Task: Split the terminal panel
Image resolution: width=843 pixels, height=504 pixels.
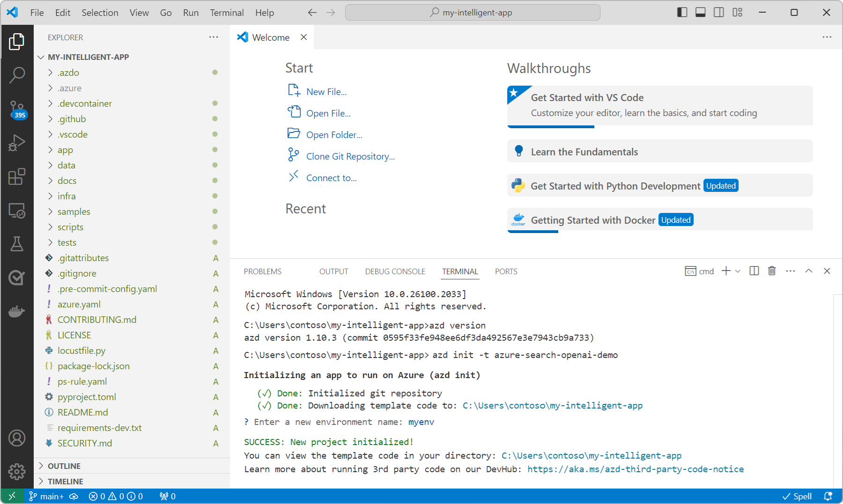Action: click(x=754, y=271)
